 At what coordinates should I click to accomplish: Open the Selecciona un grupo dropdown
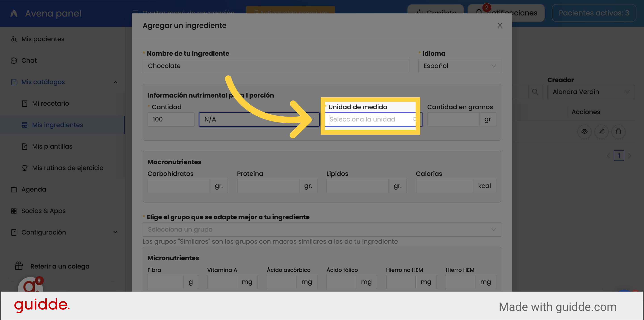coord(322,229)
